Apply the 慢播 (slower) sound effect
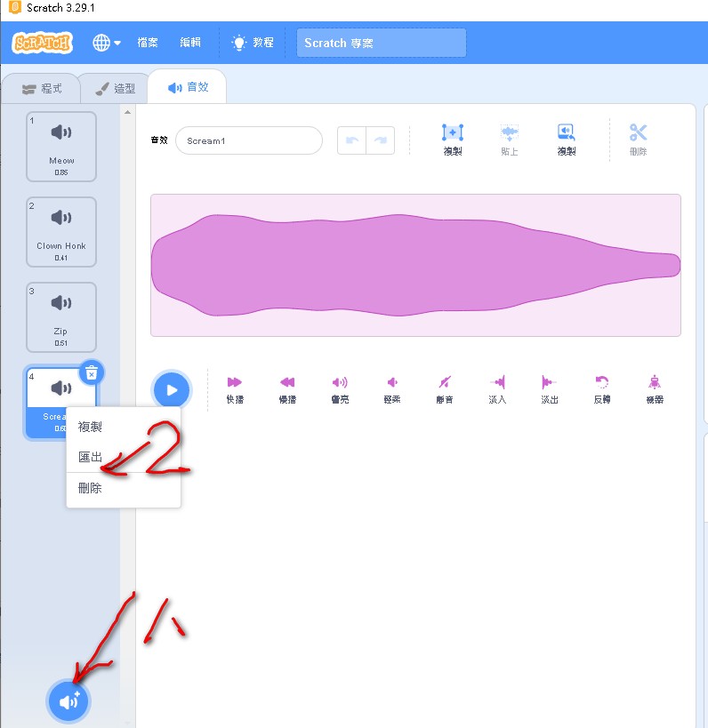 [x=287, y=388]
